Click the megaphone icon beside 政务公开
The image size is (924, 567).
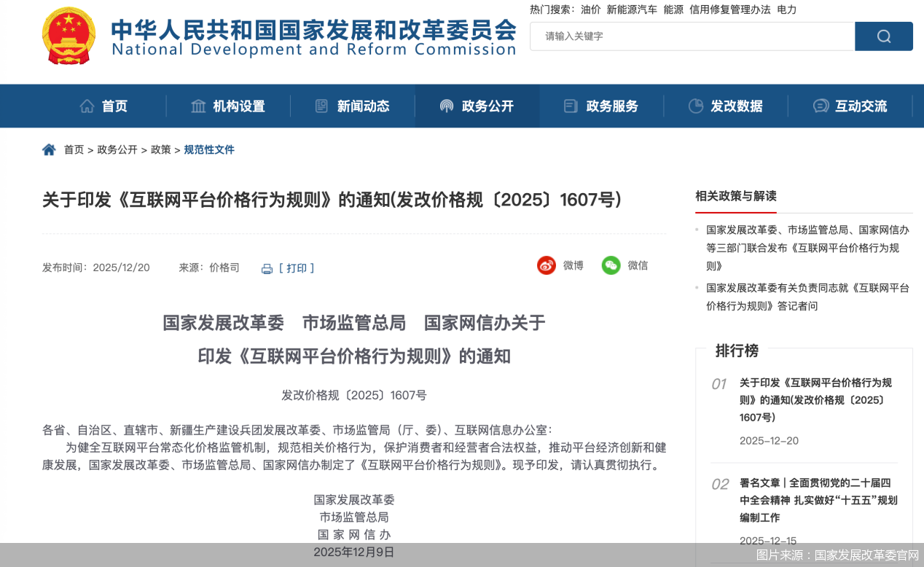click(447, 106)
